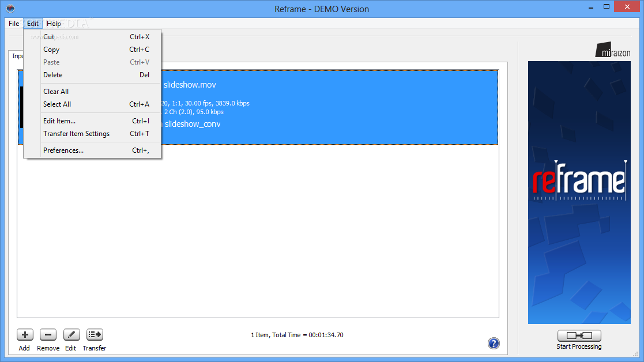644x362 pixels.
Task: Click the Transfer list-arrow icon button
Action: click(x=95, y=335)
